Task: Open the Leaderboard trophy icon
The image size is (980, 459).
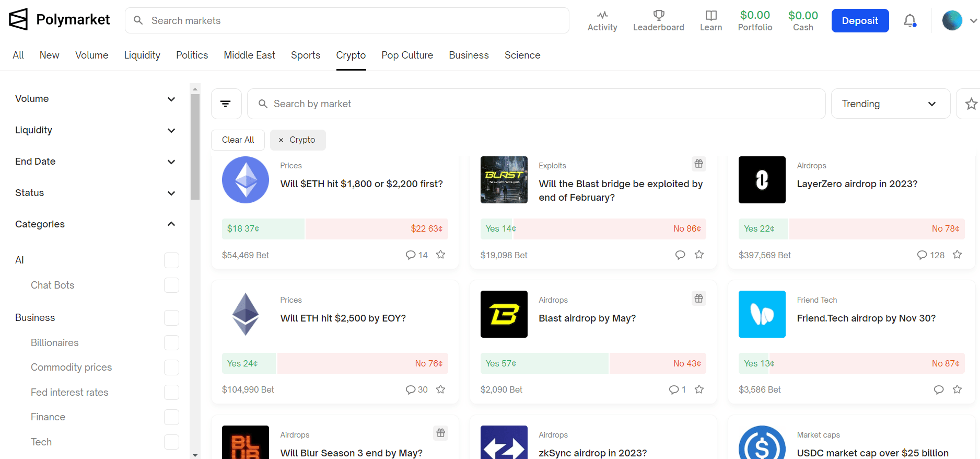Action: [659, 15]
